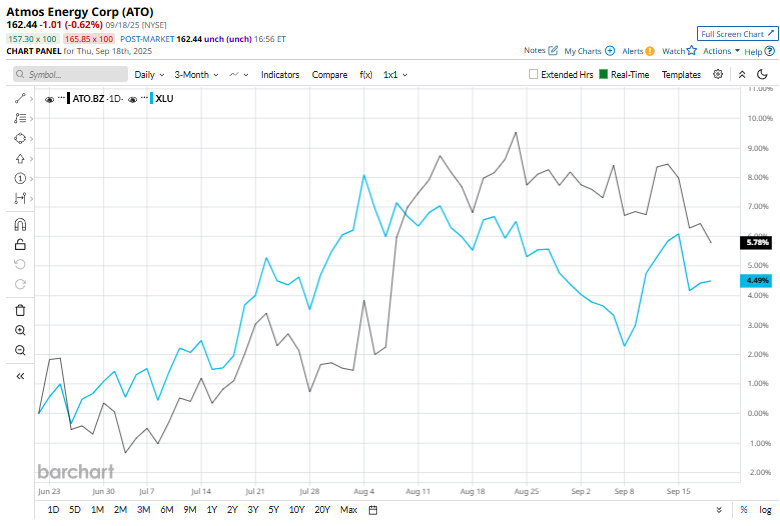Open the Indicators menu
Image resolution: width=780 pixels, height=526 pixels.
click(x=280, y=75)
